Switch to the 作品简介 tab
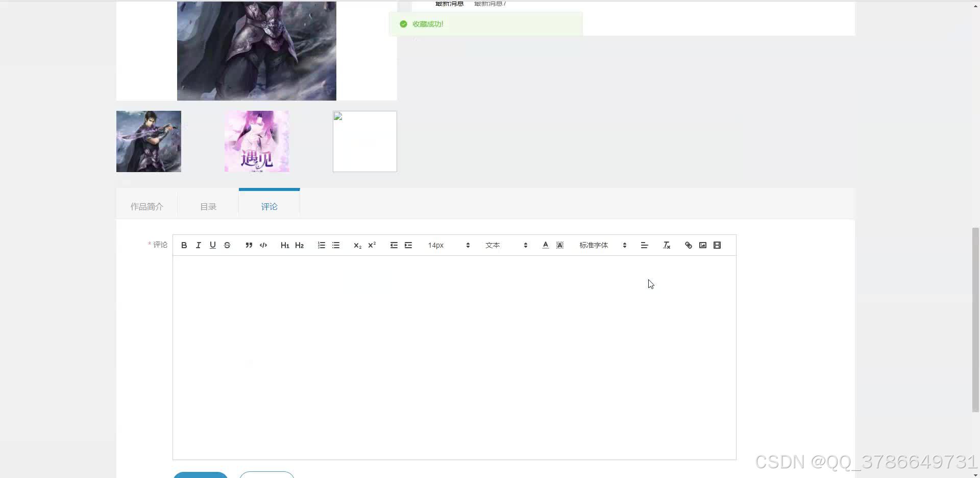Viewport: 980px width, 478px height. tap(147, 206)
